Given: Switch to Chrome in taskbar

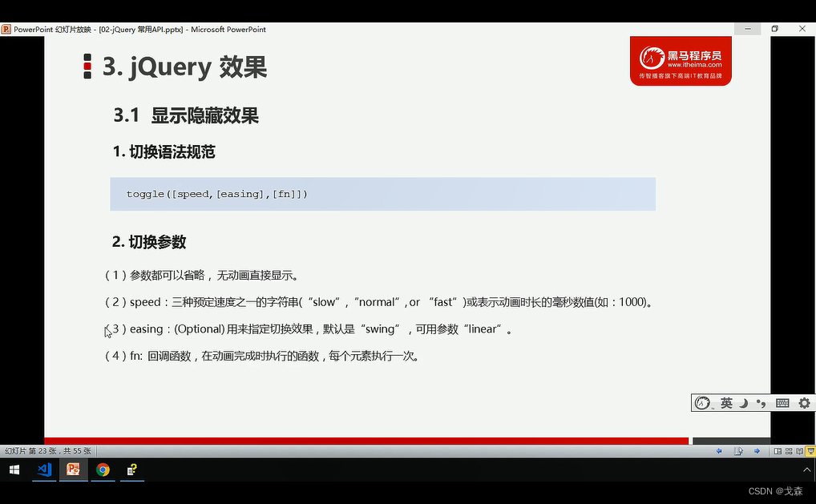Looking at the screenshot, I should point(103,470).
